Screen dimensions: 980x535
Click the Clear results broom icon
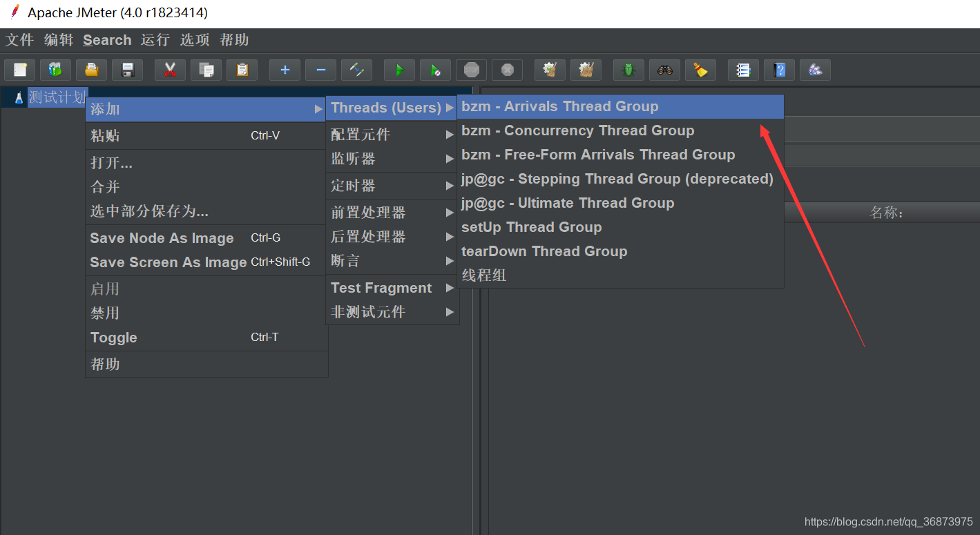pyautogui.click(x=550, y=70)
